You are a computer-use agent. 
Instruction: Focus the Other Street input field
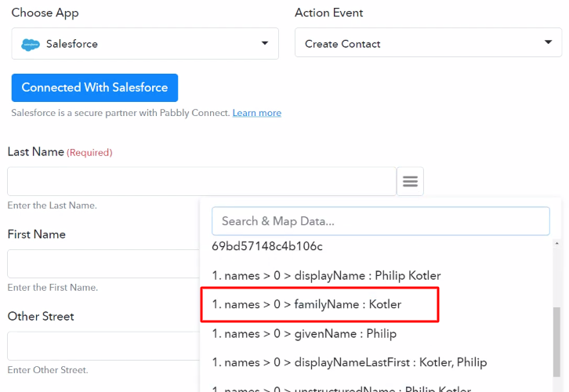pyautogui.click(x=103, y=346)
